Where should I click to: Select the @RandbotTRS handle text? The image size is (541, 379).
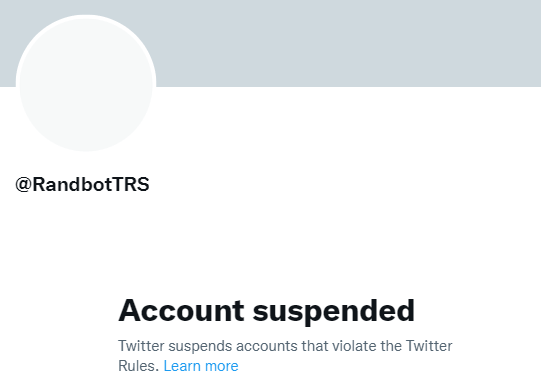point(82,184)
